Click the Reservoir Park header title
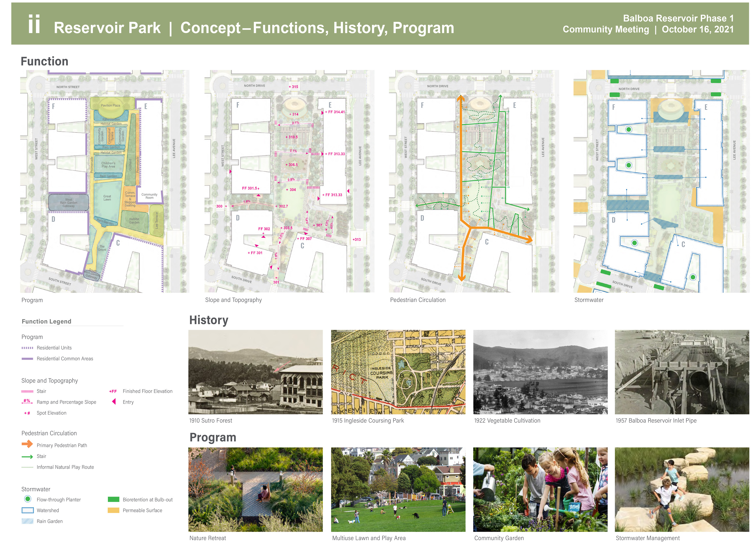Screen dimensions: 756x543 coord(107,28)
